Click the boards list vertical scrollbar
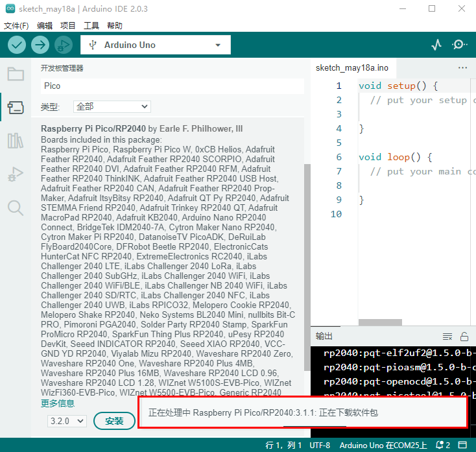The width and height of the screenshot is (476, 452). (x=307, y=267)
